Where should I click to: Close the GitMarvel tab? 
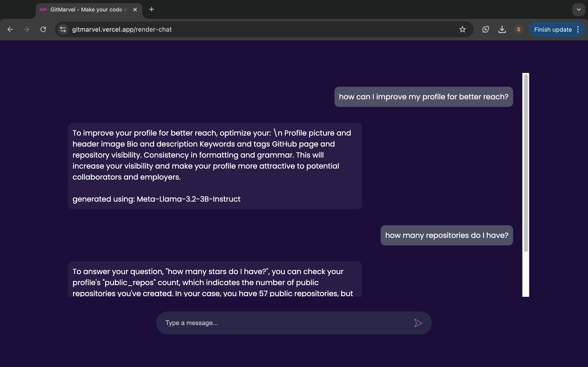pyautogui.click(x=135, y=10)
